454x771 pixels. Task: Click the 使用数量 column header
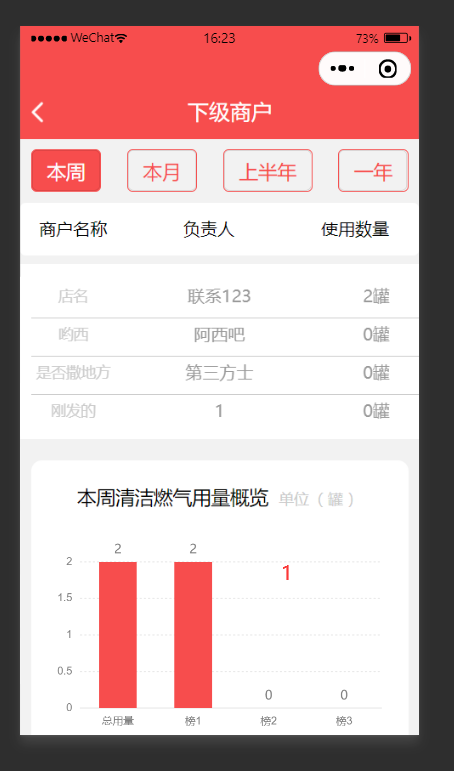click(355, 229)
